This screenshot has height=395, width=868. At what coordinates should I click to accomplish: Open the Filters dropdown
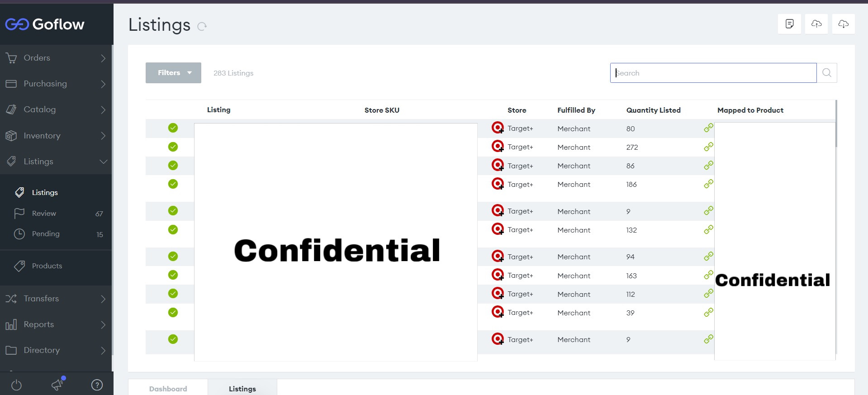[x=173, y=73]
